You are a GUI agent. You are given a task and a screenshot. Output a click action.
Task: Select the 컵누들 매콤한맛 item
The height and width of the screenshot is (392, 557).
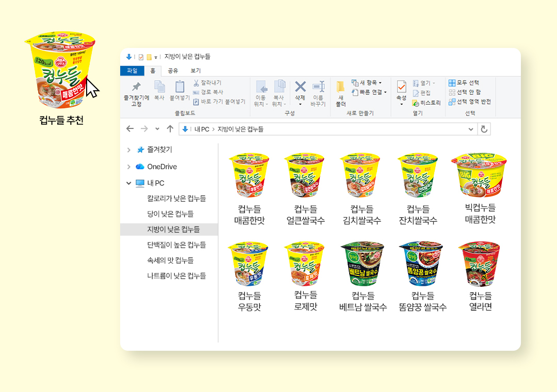(x=250, y=189)
